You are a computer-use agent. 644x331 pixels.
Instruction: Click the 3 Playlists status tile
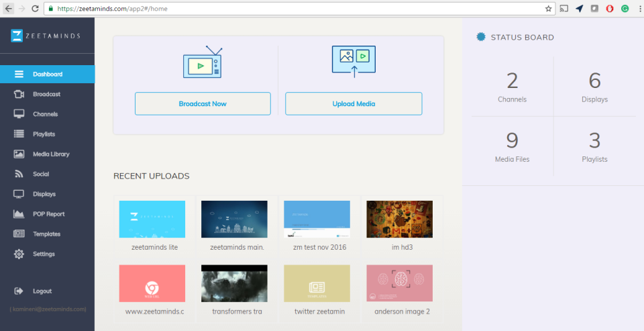(594, 147)
